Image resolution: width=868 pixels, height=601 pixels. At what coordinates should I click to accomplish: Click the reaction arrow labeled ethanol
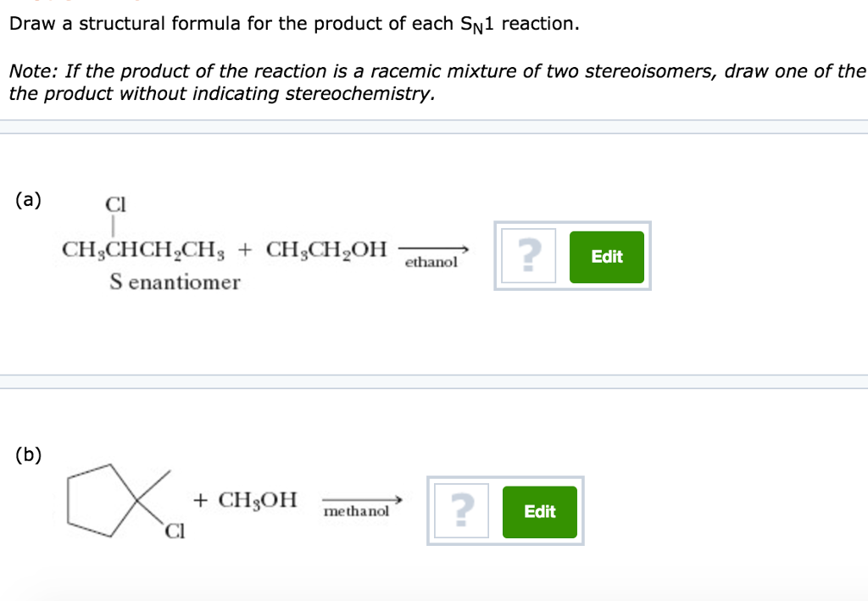[x=434, y=249]
